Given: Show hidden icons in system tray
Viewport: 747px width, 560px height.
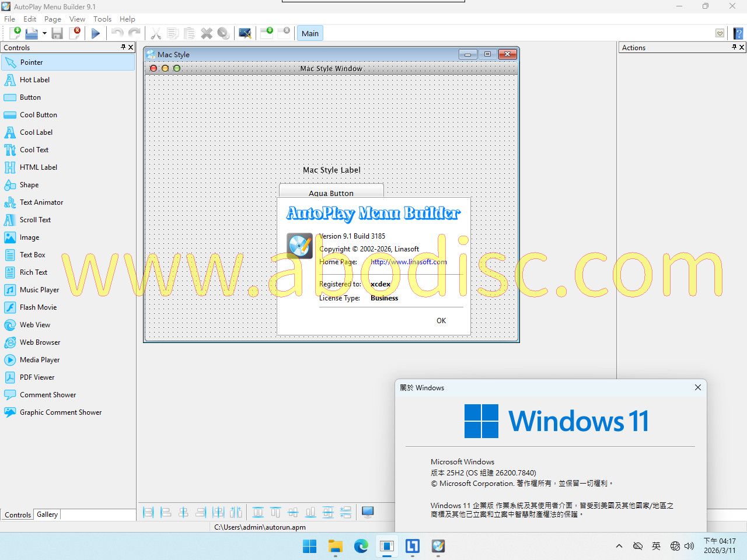Looking at the screenshot, I should pyautogui.click(x=619, y=546).
